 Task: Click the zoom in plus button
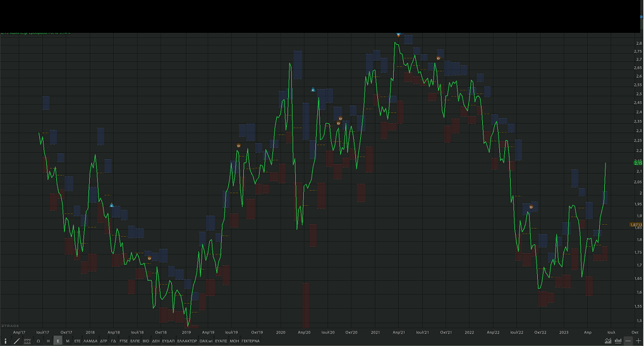[638, 341]
